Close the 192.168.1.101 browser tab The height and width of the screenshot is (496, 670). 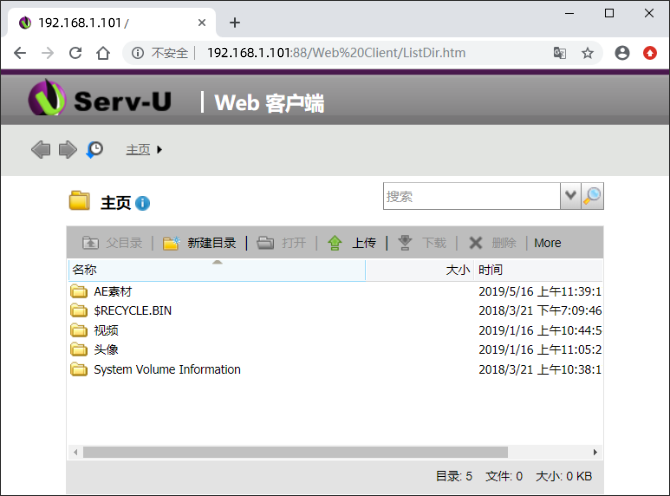click(x=202, y=23)
